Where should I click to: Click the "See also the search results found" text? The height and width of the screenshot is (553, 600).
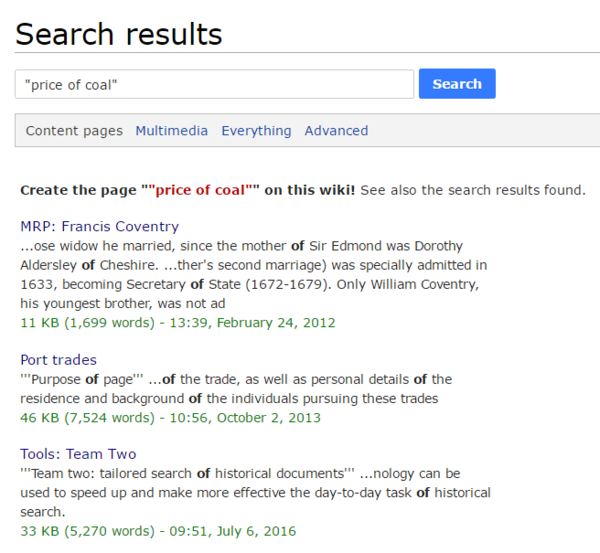pyautogui.click(x=473, y=190)
